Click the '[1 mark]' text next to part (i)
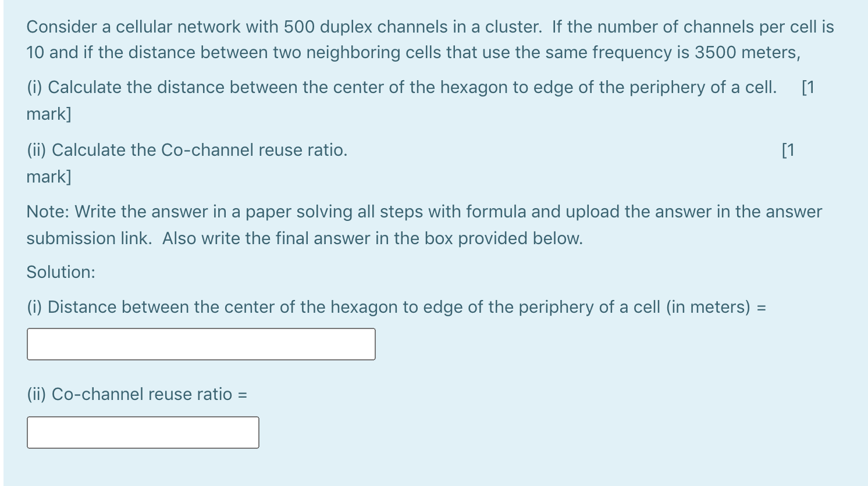 [809, 87]
